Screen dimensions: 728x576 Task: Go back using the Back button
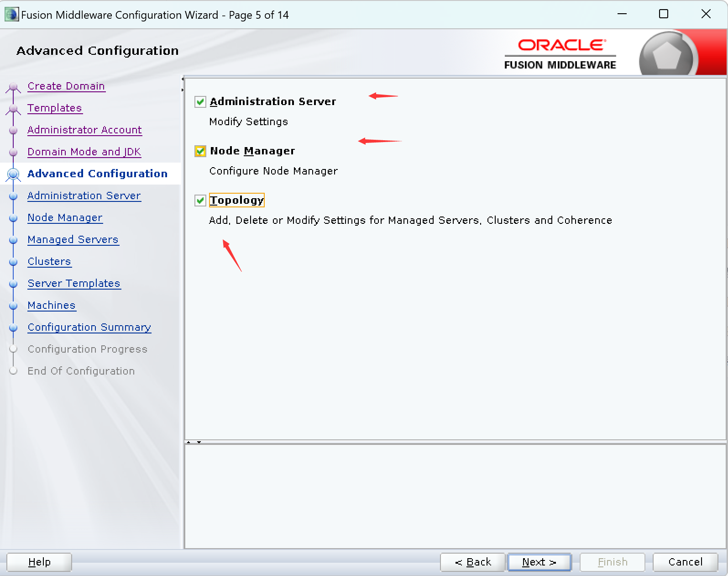coord(472,562)
